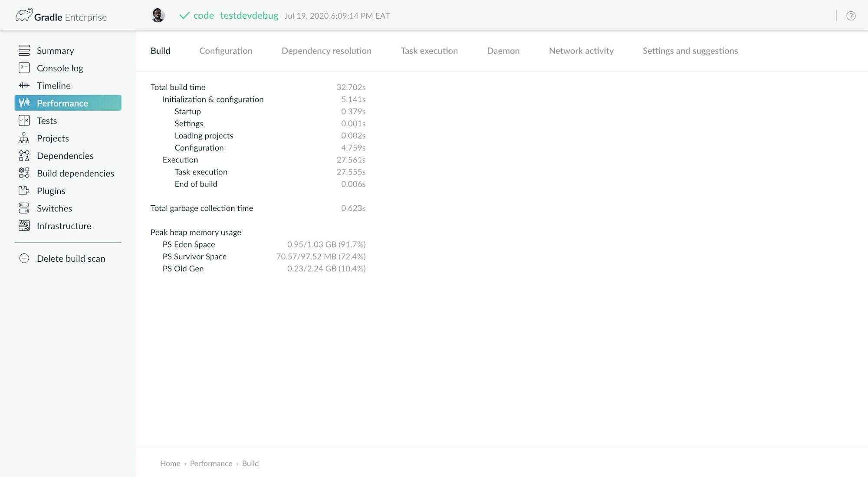The image size is (868, 477).
Task: Click the Delete build scan minus icon
Action: pyautogui.click(x=24, y=258)
